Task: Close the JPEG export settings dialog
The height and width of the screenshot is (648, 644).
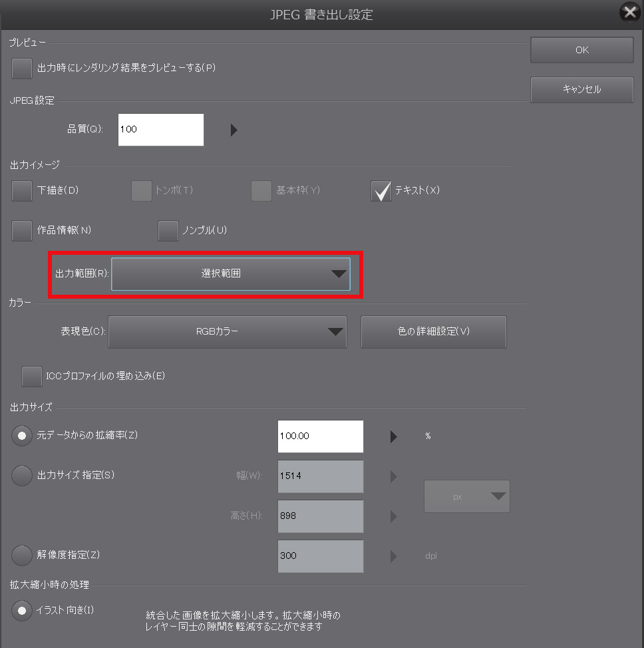Action: 629,13
